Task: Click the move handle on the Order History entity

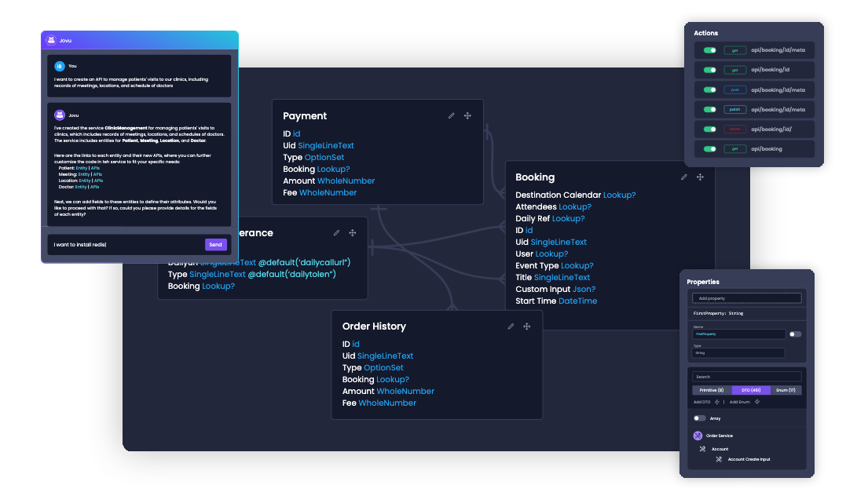Action: 527,326
